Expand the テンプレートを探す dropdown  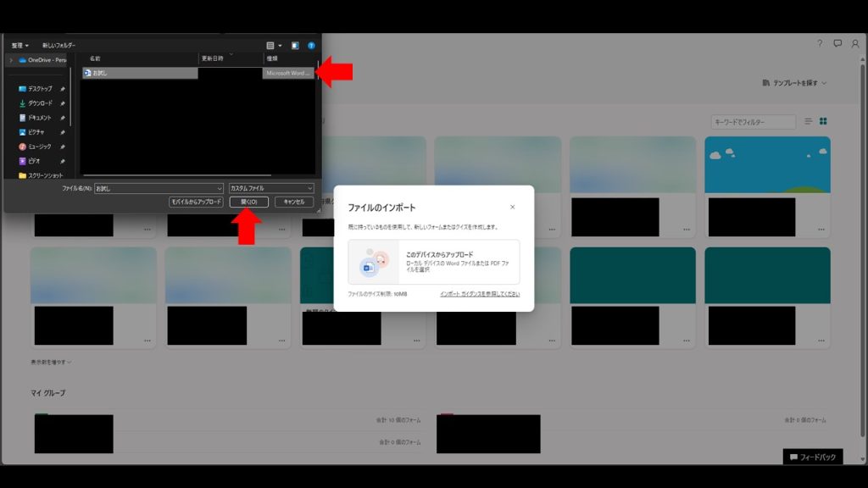point(795,83)
